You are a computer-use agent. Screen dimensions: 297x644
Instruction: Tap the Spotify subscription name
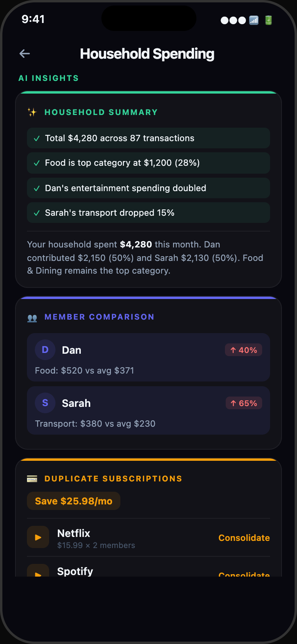coord(75,571)
